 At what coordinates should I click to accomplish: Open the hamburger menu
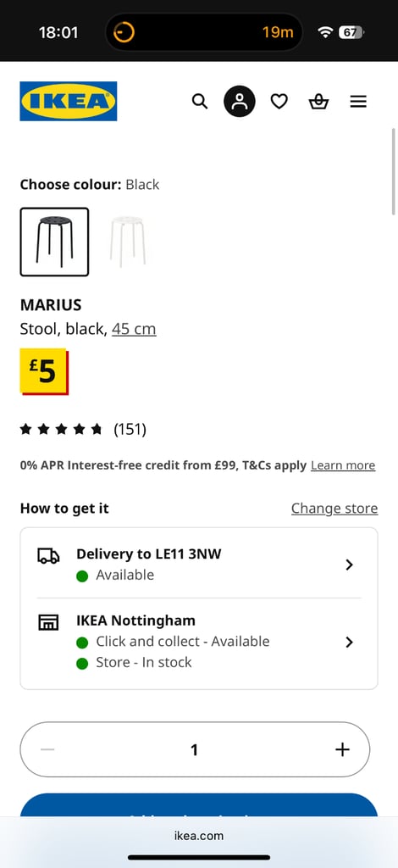[x=358, y=102]
